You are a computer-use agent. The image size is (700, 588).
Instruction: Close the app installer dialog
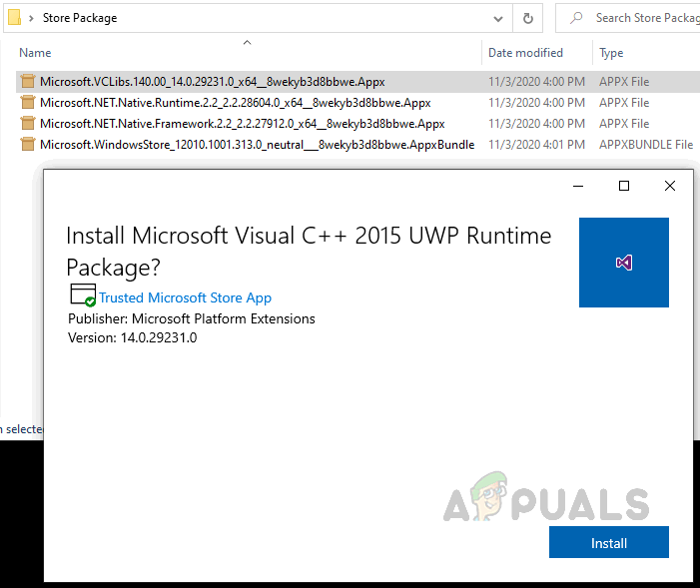(x=670, y=186)
